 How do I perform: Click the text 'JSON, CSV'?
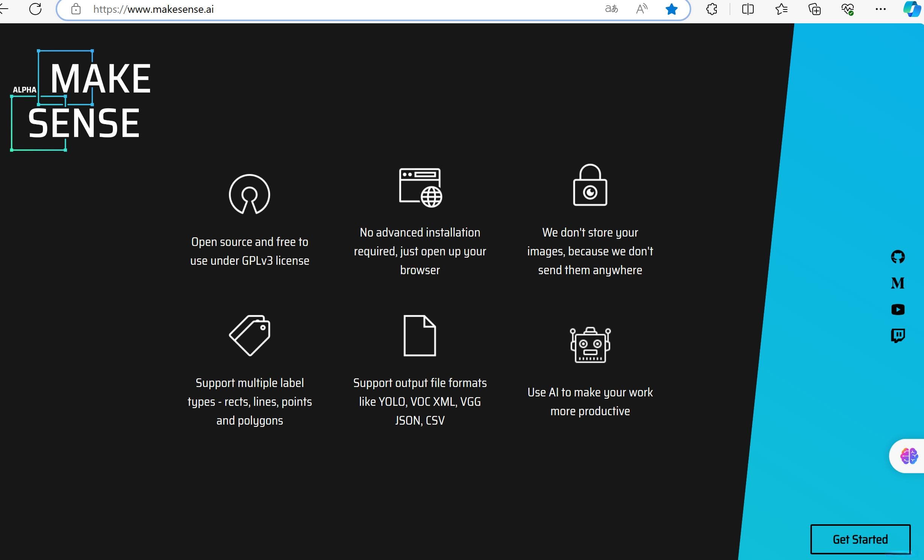click(420, 420)
